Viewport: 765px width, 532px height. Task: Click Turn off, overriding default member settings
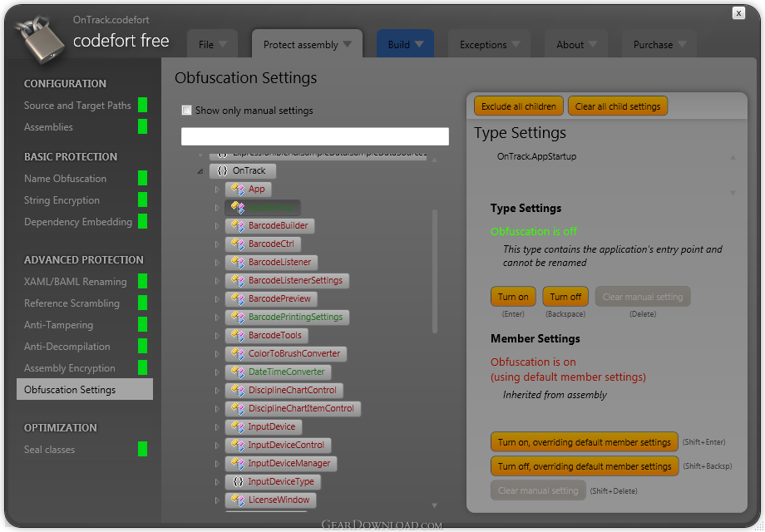tap(585, 466)
